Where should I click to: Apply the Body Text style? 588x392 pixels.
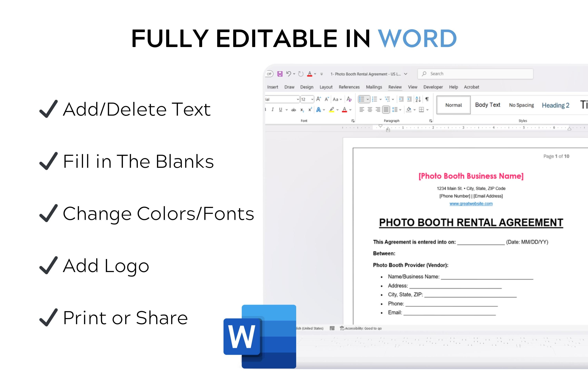point(487,105)
